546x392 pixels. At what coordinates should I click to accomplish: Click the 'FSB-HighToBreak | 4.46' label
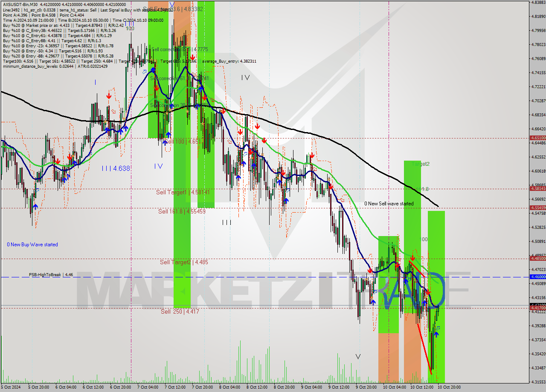(51, 275)
